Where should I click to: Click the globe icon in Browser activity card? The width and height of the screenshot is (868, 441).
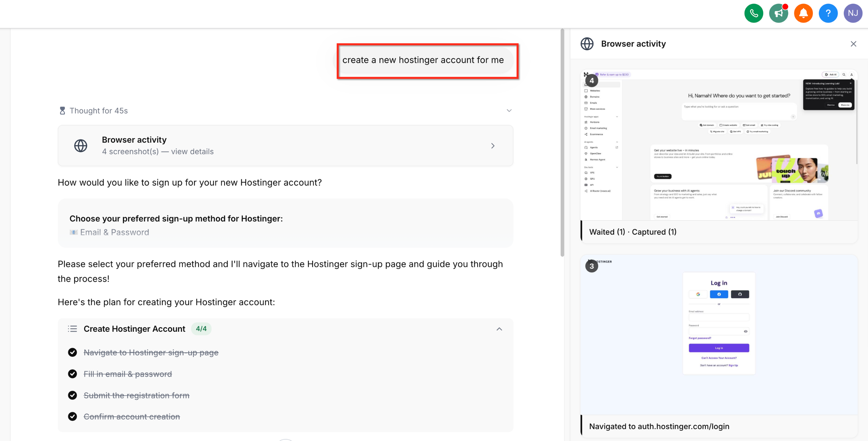pos(80,146)
